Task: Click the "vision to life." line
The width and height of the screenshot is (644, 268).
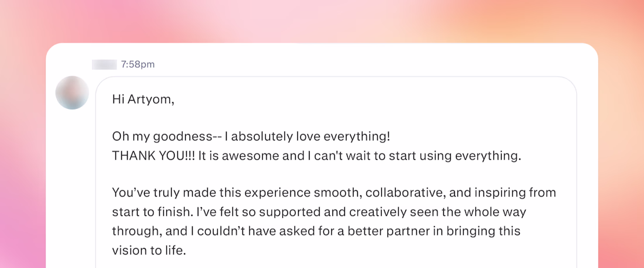Action: pyautogui.click(x=148, y=249)
